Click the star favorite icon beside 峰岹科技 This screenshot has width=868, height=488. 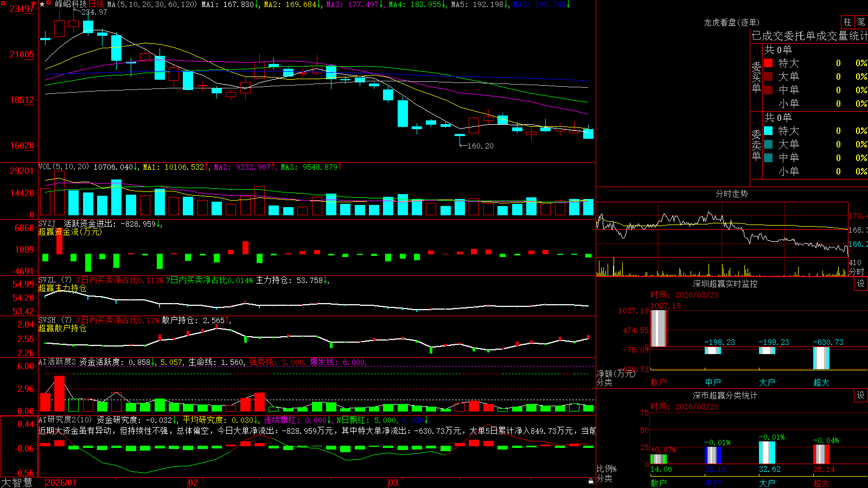(42, 4)
